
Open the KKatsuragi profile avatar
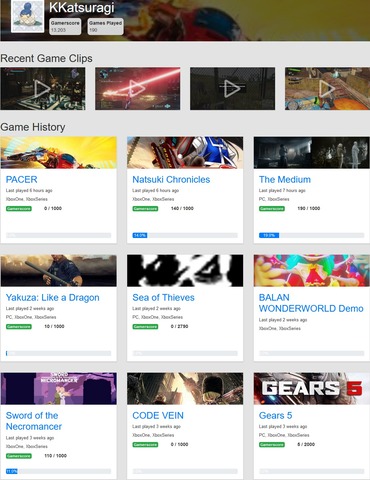[x=28, y=16]
